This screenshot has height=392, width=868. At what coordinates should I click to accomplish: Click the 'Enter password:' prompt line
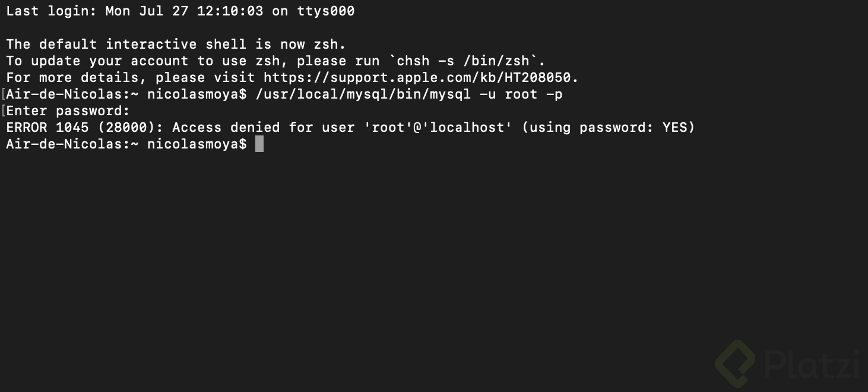pyautogui.click(x=68, y=110)
